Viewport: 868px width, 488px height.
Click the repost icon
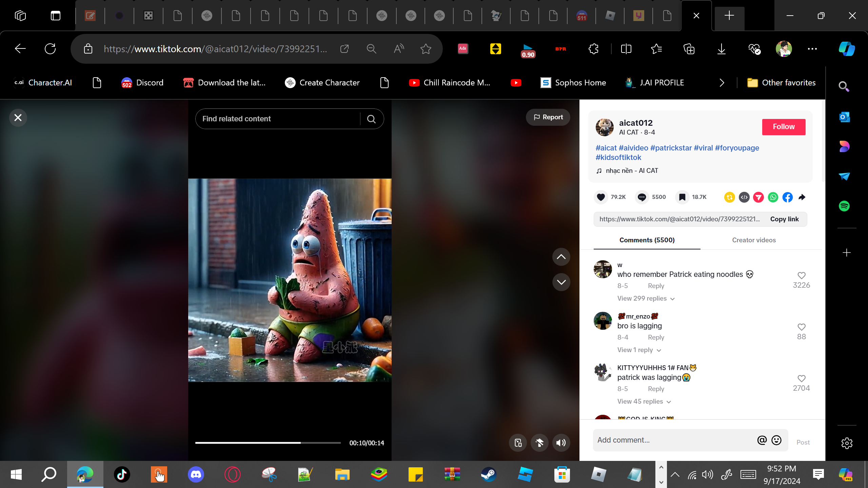pyautogui.click(x=729, y=197)
